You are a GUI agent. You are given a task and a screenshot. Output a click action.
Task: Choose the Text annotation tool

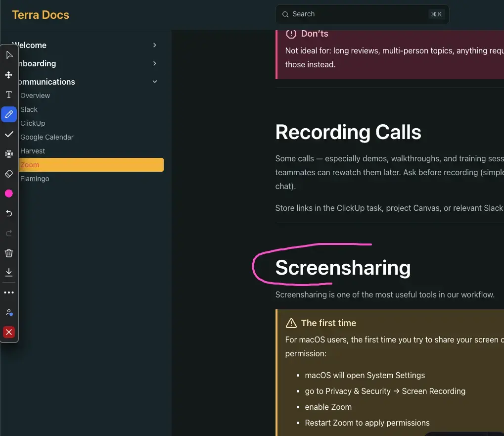click(x=9, y=95)
